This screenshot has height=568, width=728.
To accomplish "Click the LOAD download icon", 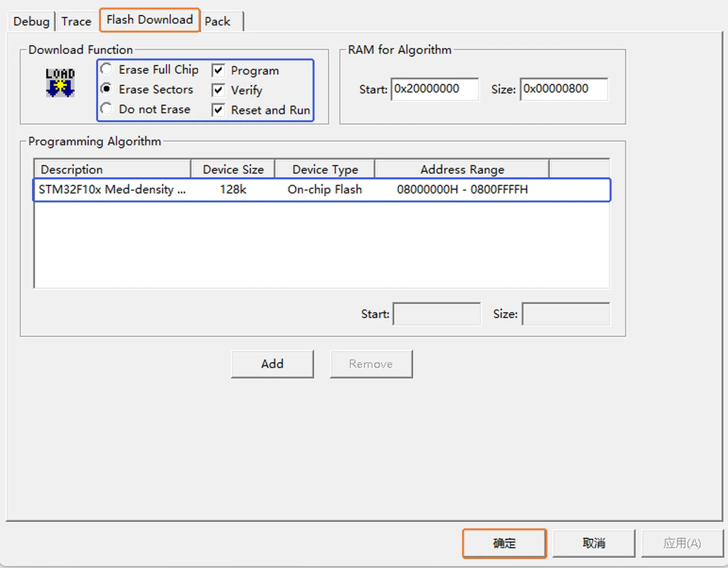I will click(x=60, y=83).
